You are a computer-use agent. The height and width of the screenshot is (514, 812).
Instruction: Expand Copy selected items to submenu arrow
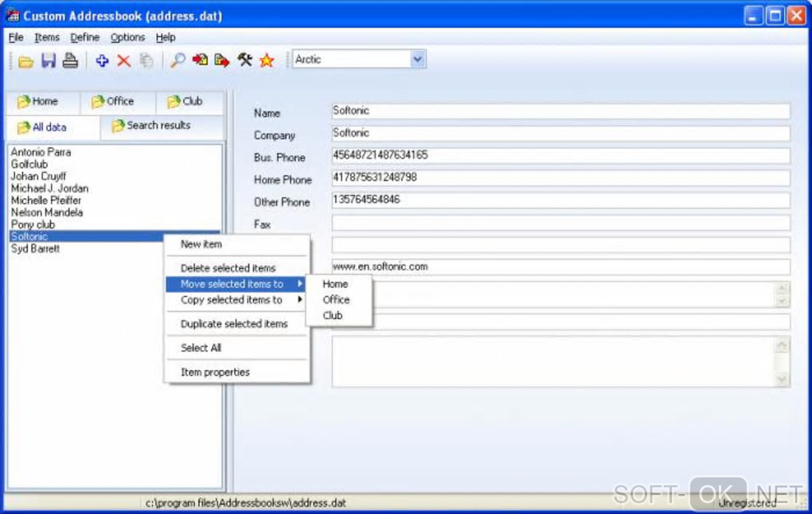point(300,299)
